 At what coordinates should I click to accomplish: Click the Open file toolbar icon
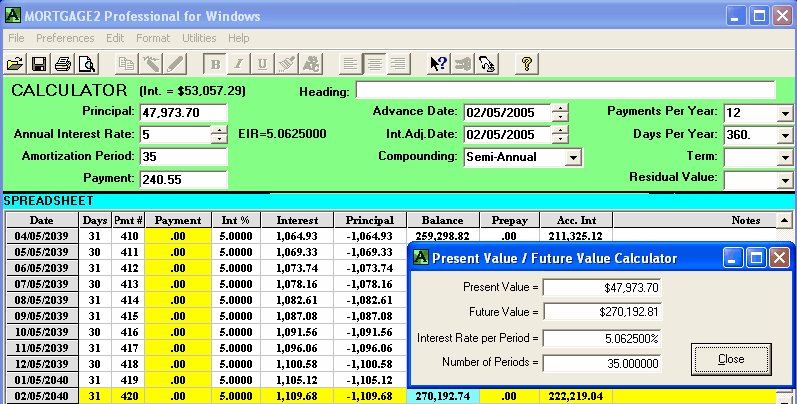coord(15,64)
